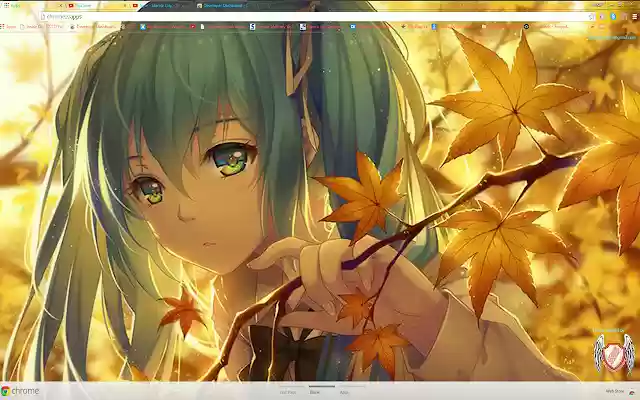Open the Apps shortcut in bookmarks bar

coord(8,27)
